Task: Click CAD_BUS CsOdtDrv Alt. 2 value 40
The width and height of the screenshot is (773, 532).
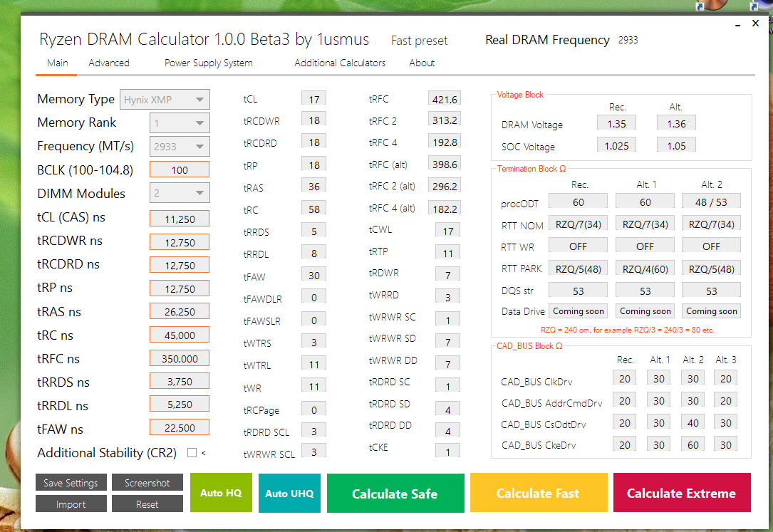Action: [692, 422]
